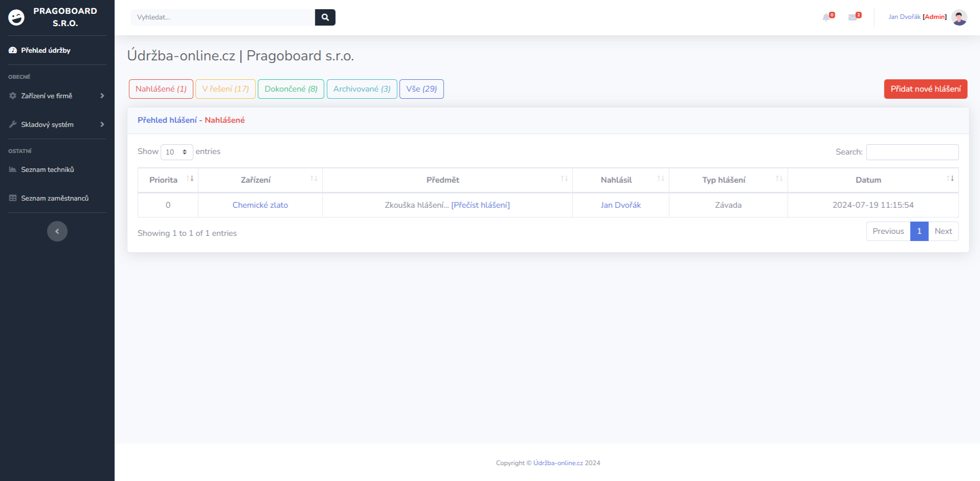Image resolution: width=980 pixels, height=481 pixels.
Task: Sort table by Předmět column
Action: pyautogui.click(x=447, y=180)
